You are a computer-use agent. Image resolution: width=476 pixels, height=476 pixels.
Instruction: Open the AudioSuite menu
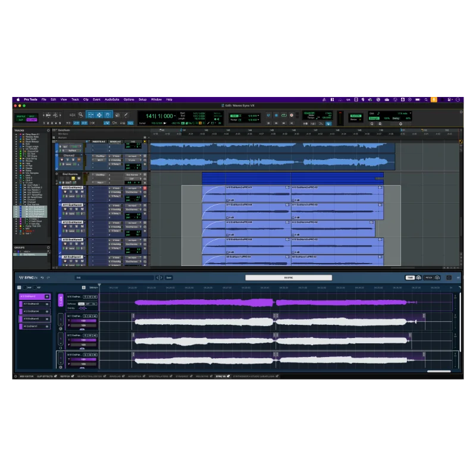(x=112, y=99)
